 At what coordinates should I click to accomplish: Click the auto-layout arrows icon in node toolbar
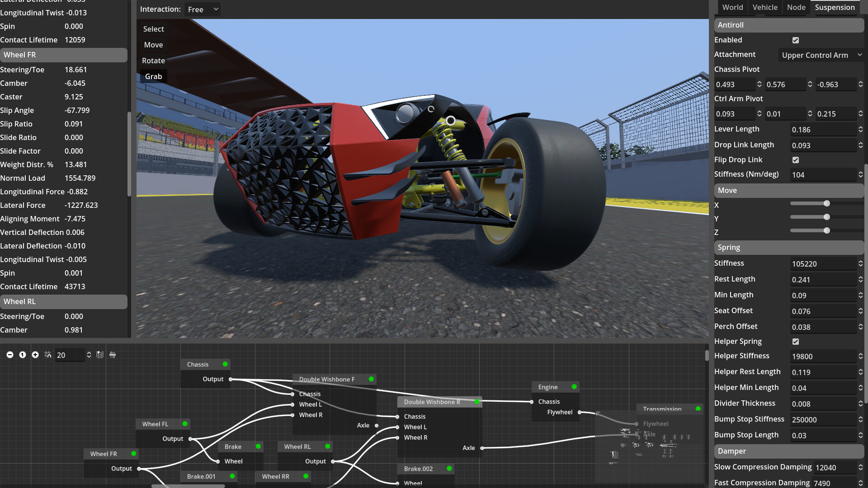pyautogui.click(x=112, y=355)
